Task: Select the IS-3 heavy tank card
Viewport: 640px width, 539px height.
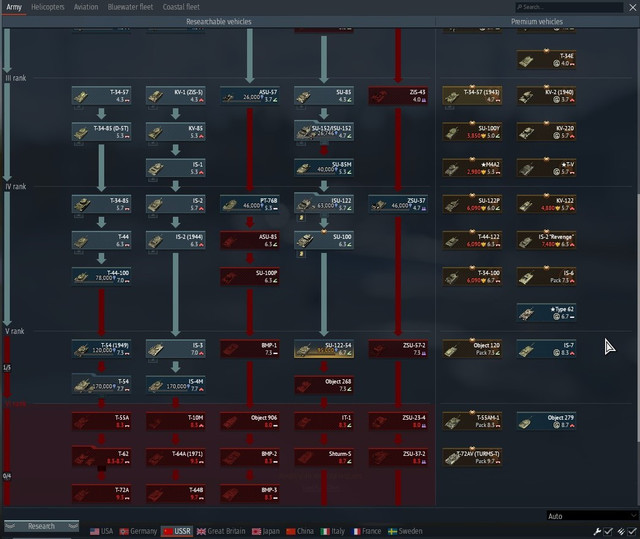Action: (176, 349)
